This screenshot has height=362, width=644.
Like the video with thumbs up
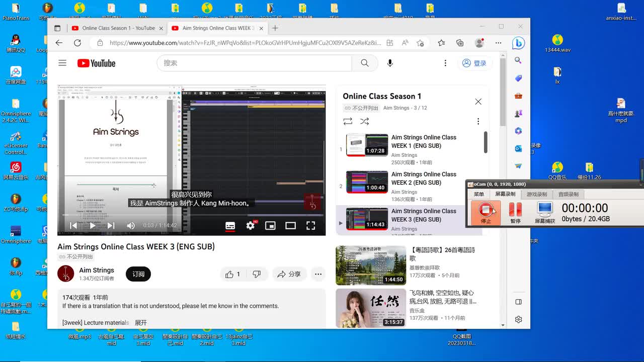(232, 274)
